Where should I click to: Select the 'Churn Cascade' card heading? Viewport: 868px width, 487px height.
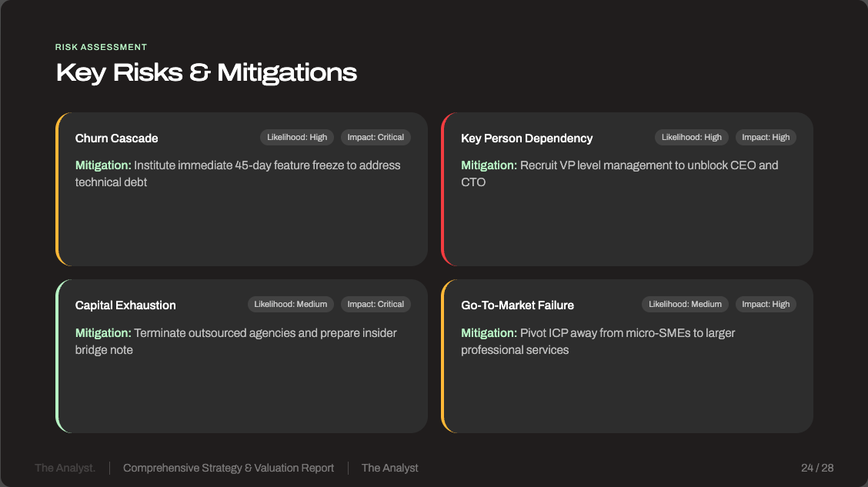click(116, 138)
